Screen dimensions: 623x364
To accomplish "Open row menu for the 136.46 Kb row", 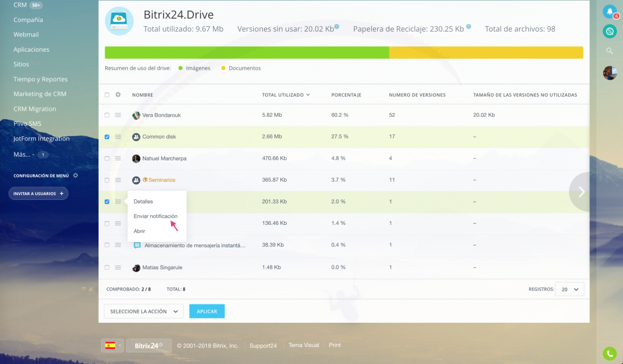I will [x=118, y=224].
